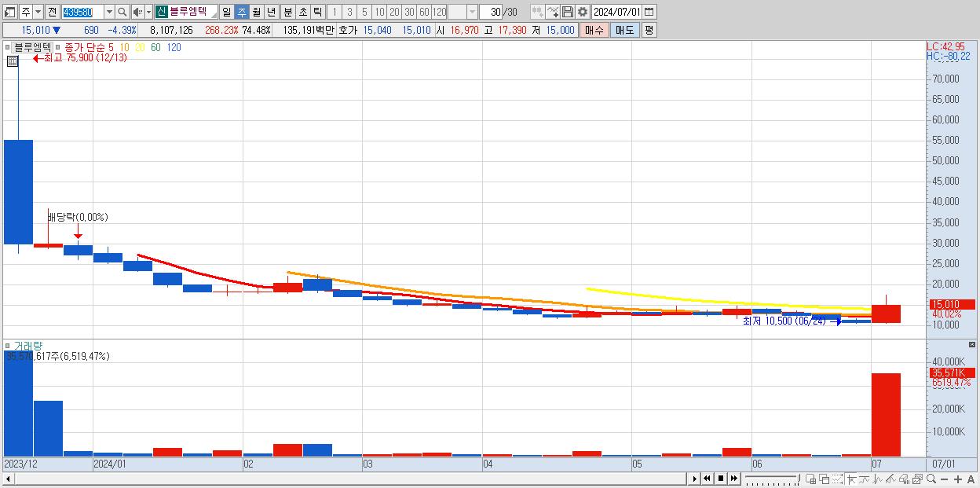Click the chart window copy icon
The height and width of the screenshot is (488, 980).
point(917,479)
